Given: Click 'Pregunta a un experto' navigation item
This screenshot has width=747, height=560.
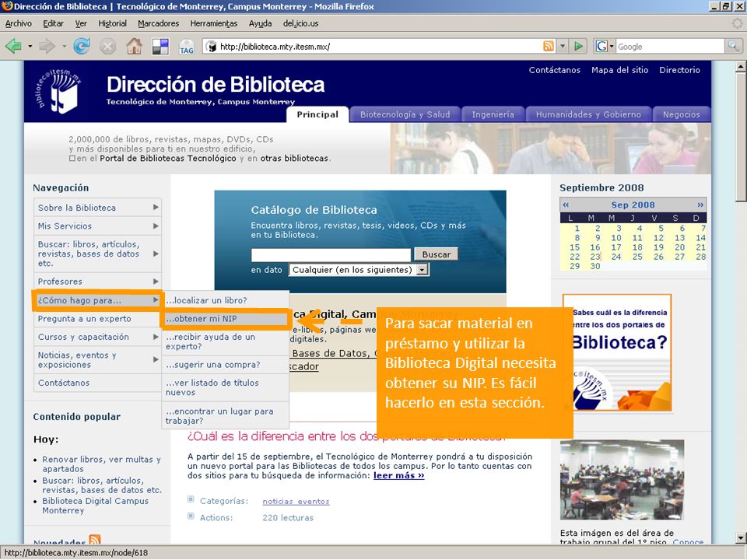Looking at the screenshot, I should (98, 319).
